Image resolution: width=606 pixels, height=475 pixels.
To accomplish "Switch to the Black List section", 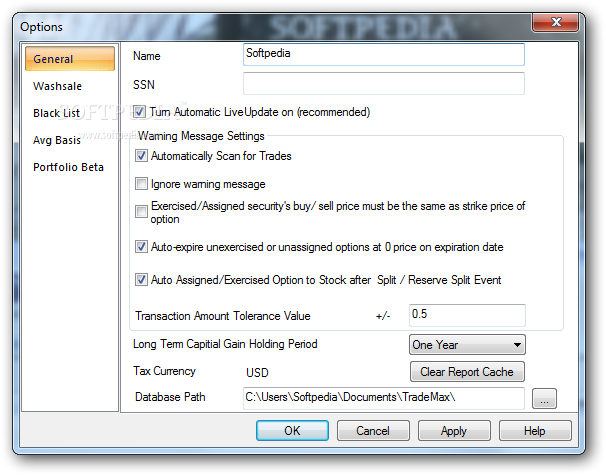I will [x=56, y=113].
